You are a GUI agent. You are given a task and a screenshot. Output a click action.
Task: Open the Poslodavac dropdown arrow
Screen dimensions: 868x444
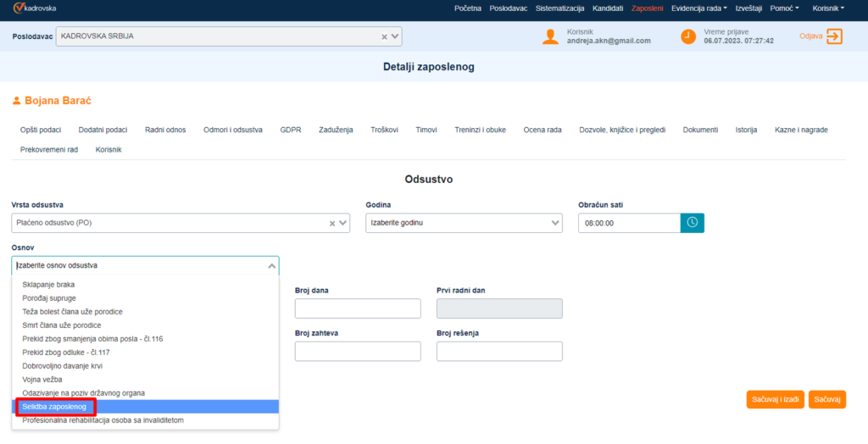(395, 36)
